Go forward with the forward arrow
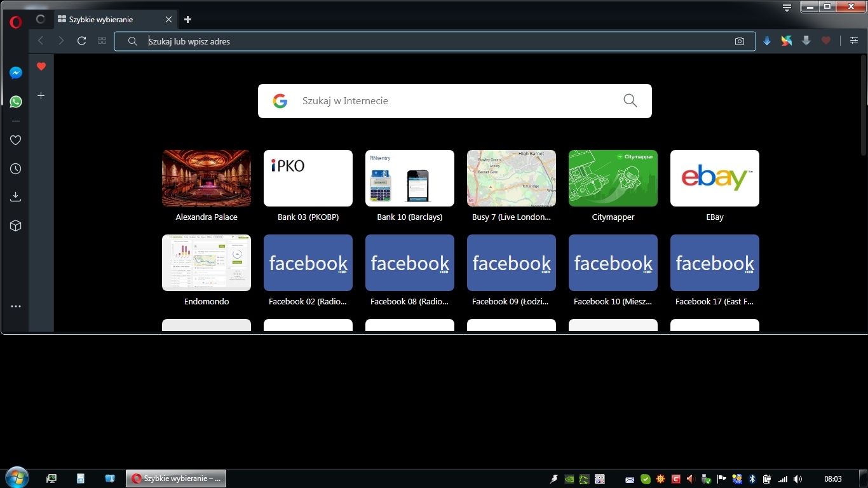The width and height of the screenshot is (868, 488). coord(61,41)
